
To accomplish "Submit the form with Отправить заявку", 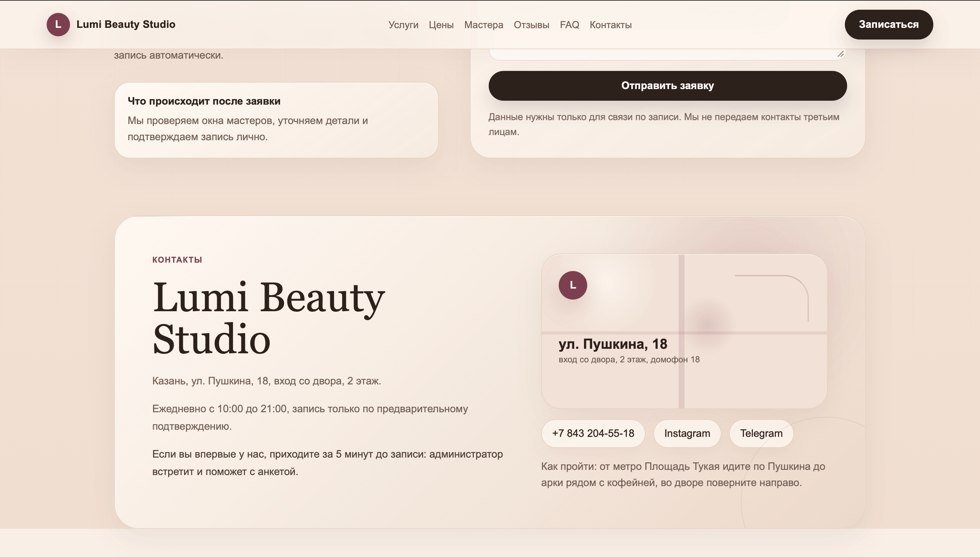I will tap(667, 86).
